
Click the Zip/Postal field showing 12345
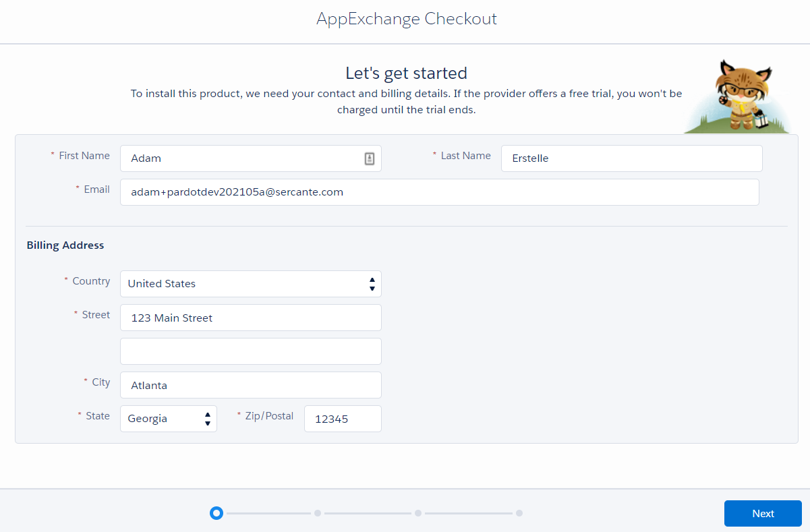coord(343,419)
